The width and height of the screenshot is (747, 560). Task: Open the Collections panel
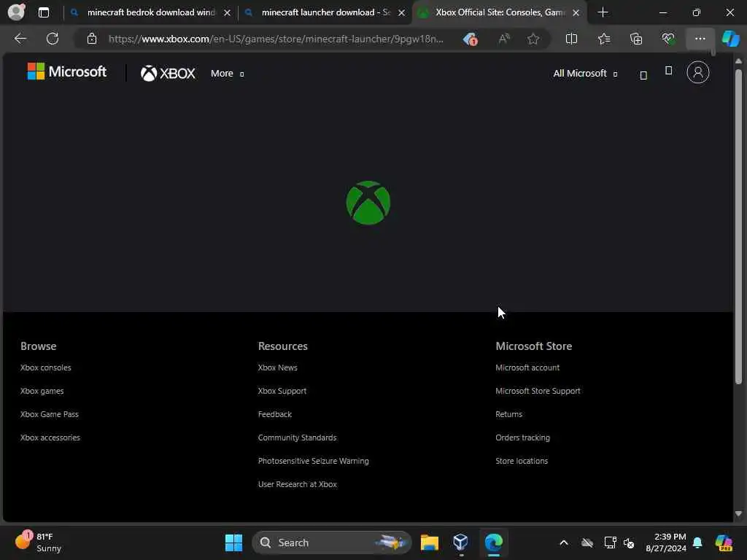click(x=636, y=39)
